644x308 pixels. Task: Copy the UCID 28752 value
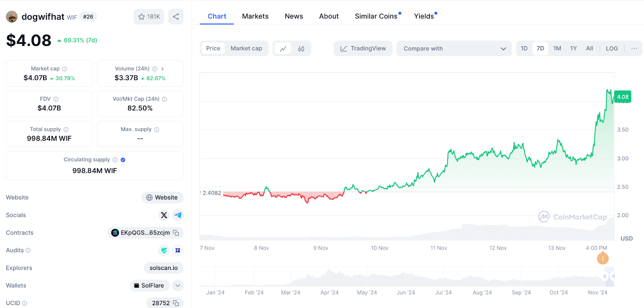click(x=176, y=303)
